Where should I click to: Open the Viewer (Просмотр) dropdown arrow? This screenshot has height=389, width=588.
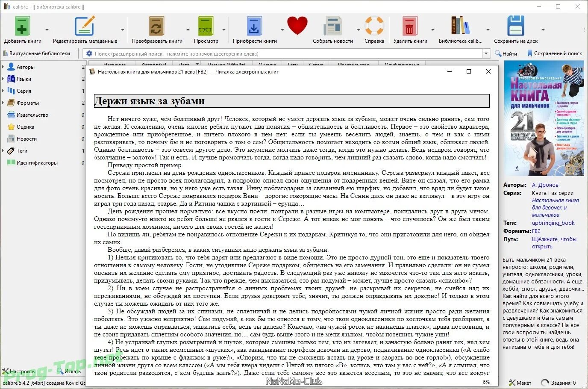223,30
